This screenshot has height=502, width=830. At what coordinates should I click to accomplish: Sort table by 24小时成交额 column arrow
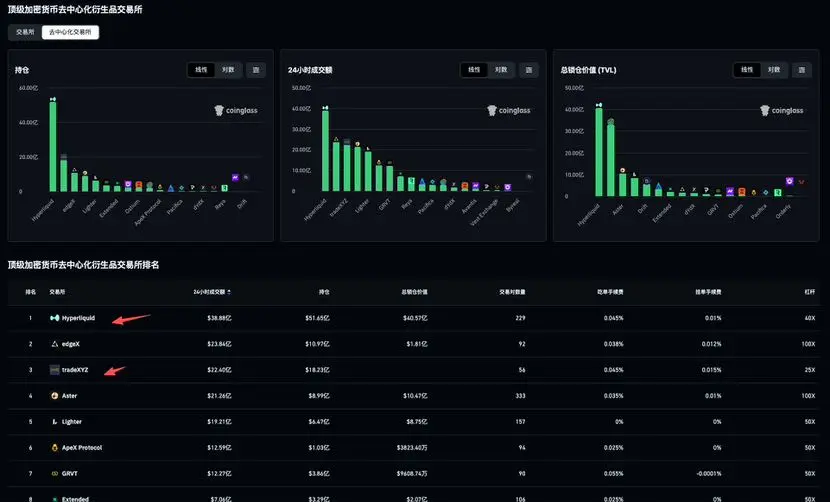coord(229,292)
